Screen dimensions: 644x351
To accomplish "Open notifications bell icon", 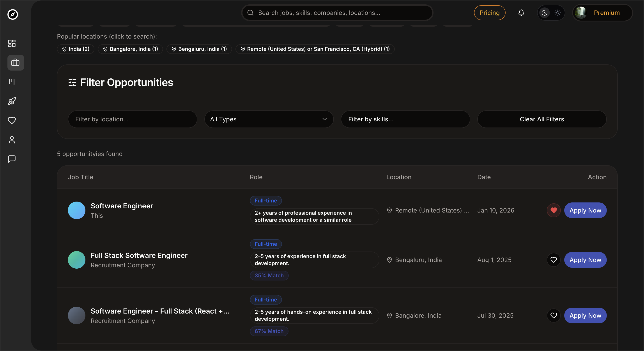I will click(521, 13).
